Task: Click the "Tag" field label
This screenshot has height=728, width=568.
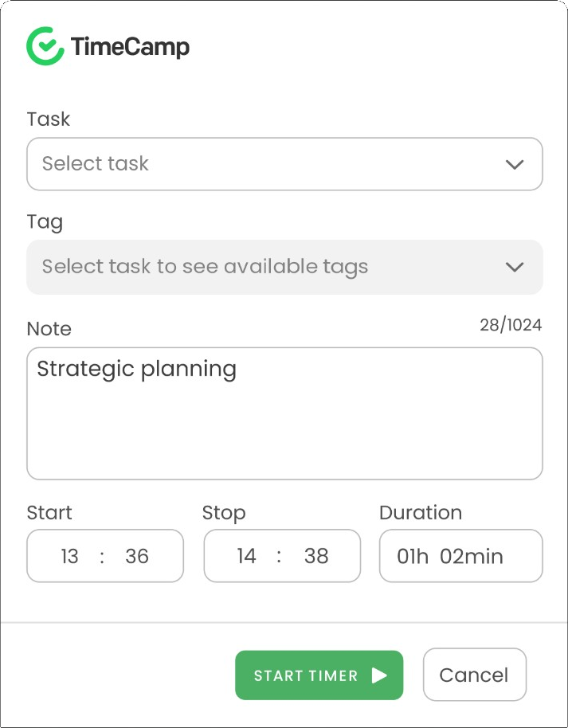Action: point(45,222)
